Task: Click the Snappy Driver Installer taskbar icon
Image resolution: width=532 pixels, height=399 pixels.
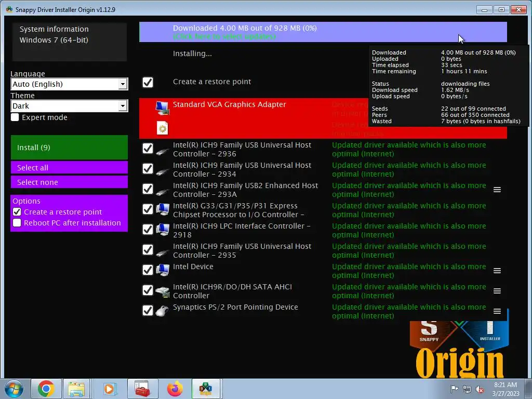Action: coord(206,389)
